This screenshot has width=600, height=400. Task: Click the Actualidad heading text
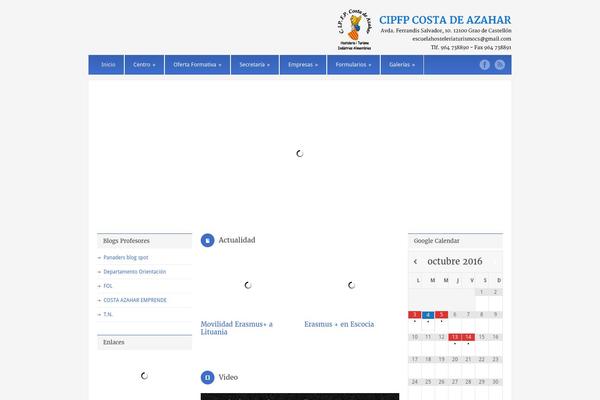pos(237,240)
